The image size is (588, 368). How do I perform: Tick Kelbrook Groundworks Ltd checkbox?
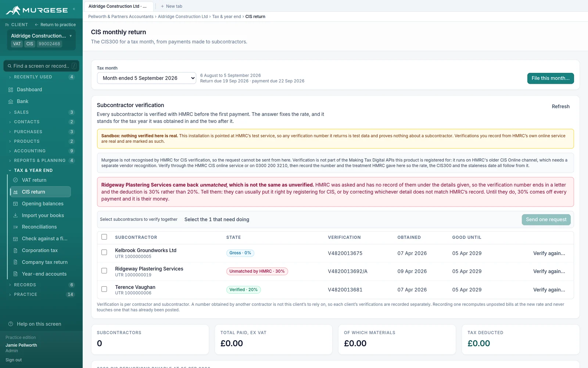(104, 252)
